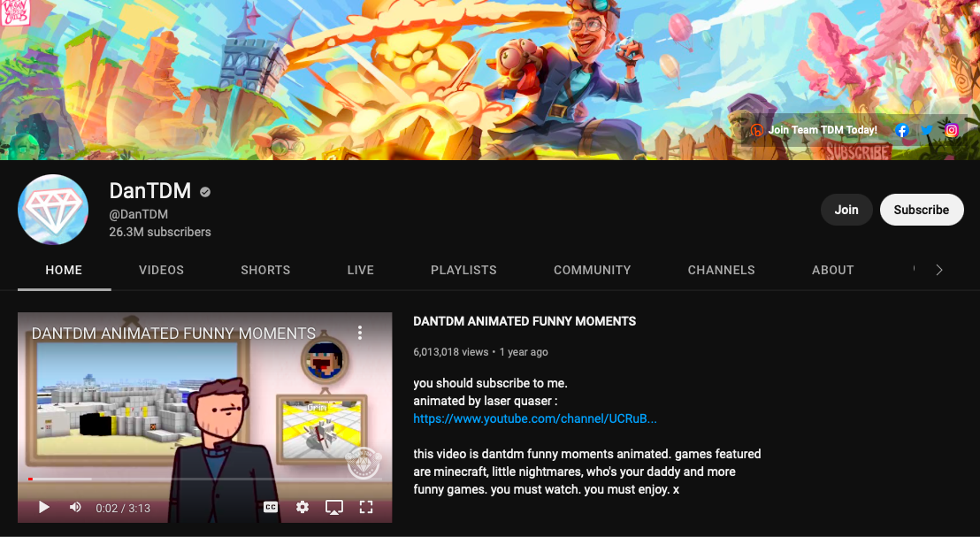Switch to the SHORTS tab

coord(265,270)
